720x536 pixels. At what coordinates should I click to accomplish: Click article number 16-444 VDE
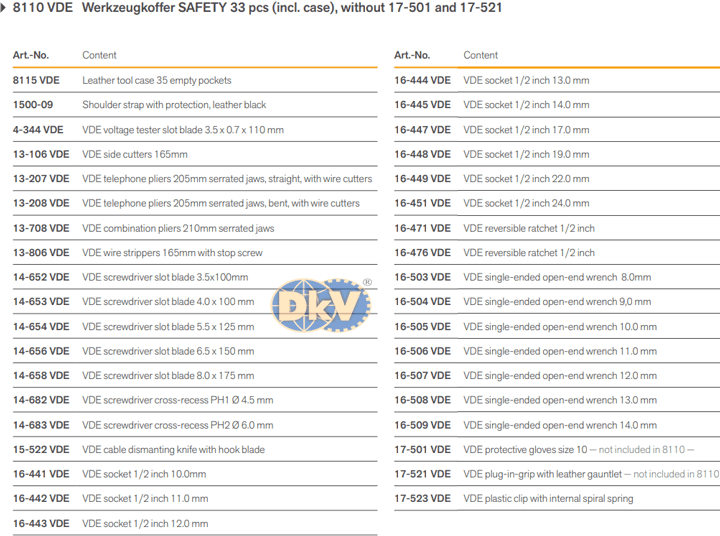[422, 81]
